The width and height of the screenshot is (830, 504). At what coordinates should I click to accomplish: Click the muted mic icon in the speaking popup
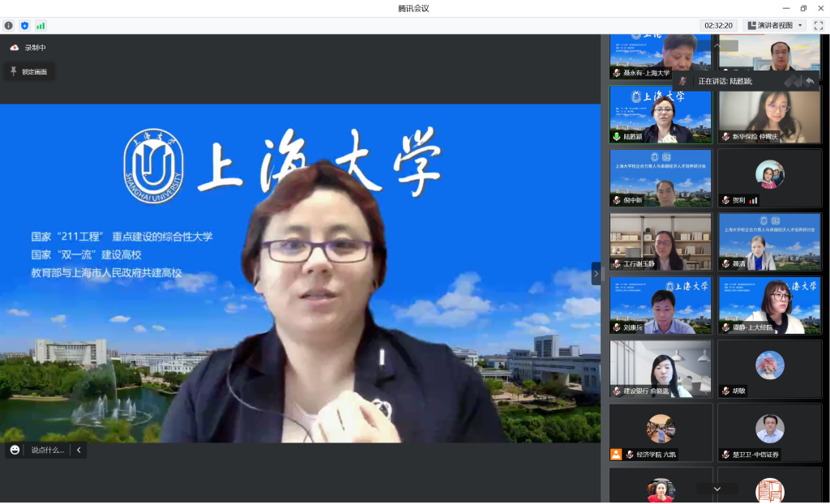[682, 81]
